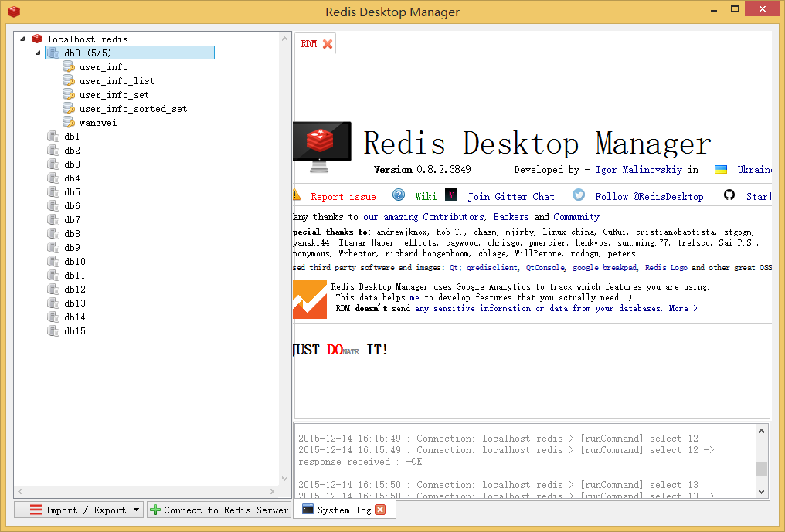Click the db7 database icon
The width and height of the screenshot is (785, 532).
(53, 219)
